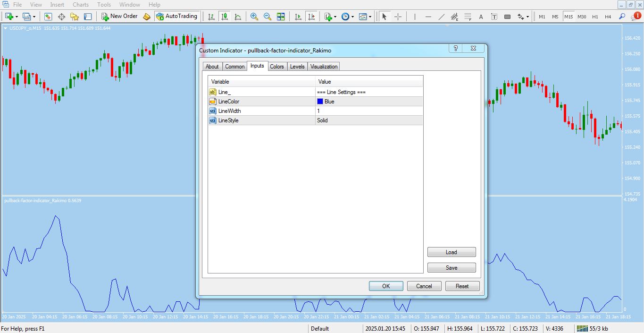This screenshot has height=333, width=644.
Task: Open the Periodicity clock dropdown
Action: pos(352,17)
